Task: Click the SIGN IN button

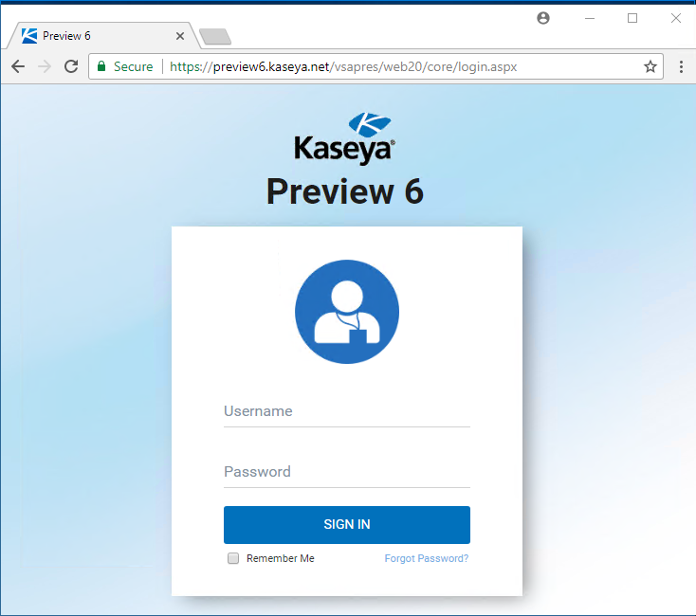Action: 347,525
